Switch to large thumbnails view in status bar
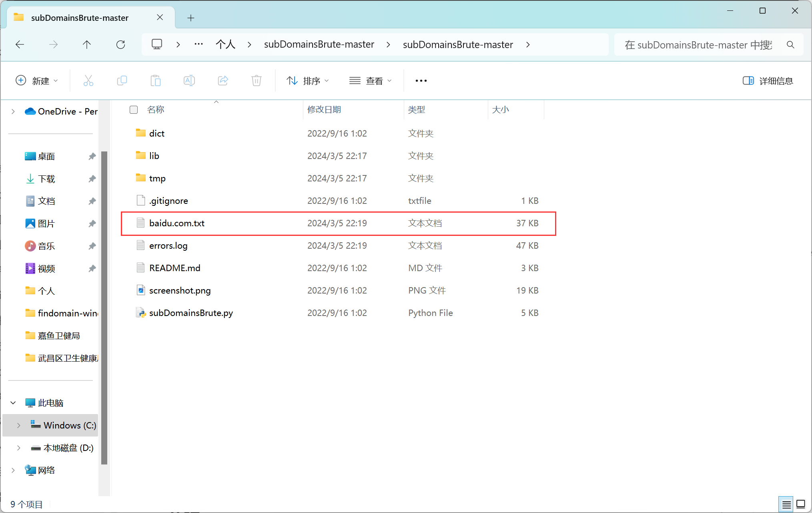This screenshot has width=812, height=513. 801,504
